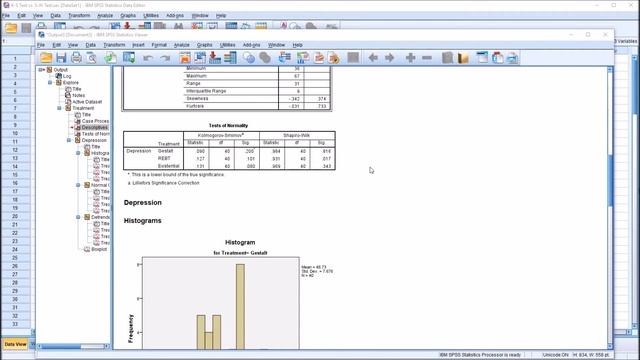
Task: Click the Show closed-book icon
Action: 447,58
